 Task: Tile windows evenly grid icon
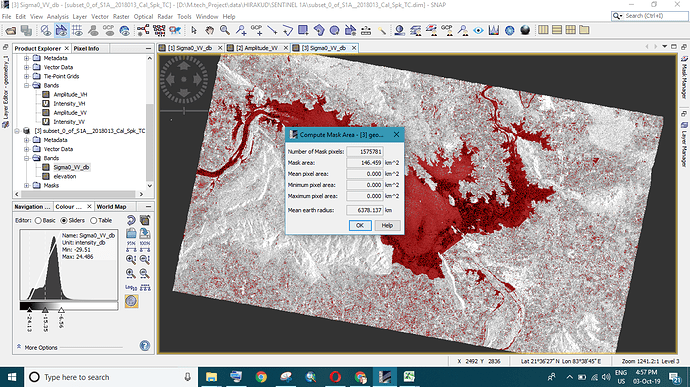pyautogui.click(x=570, y=30)
